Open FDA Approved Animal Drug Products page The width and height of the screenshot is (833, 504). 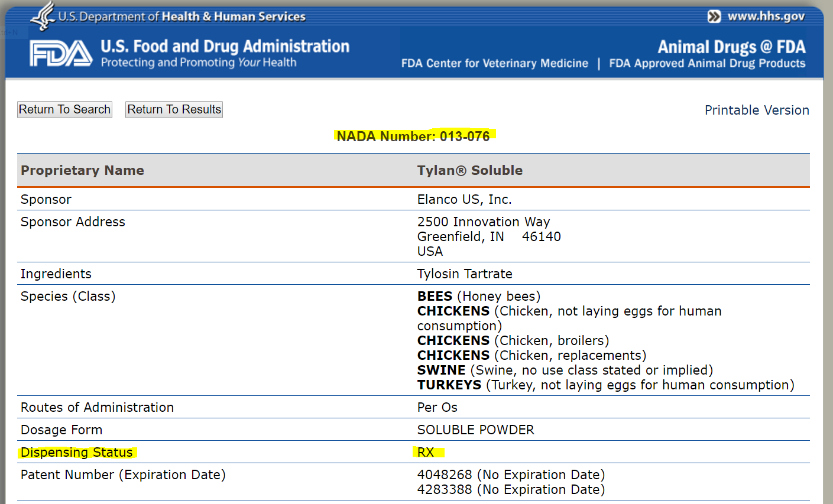click(707, 63)
